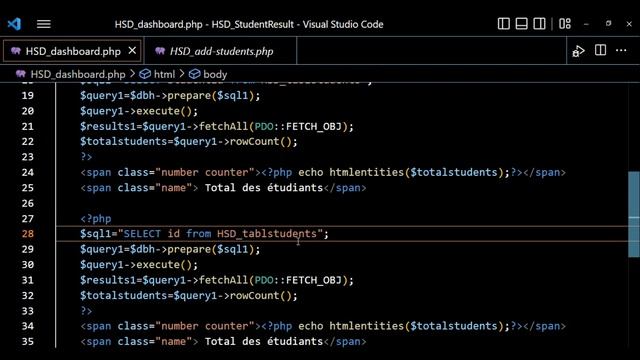Switch to the HSD_add-students.php tab

(221, 51)
